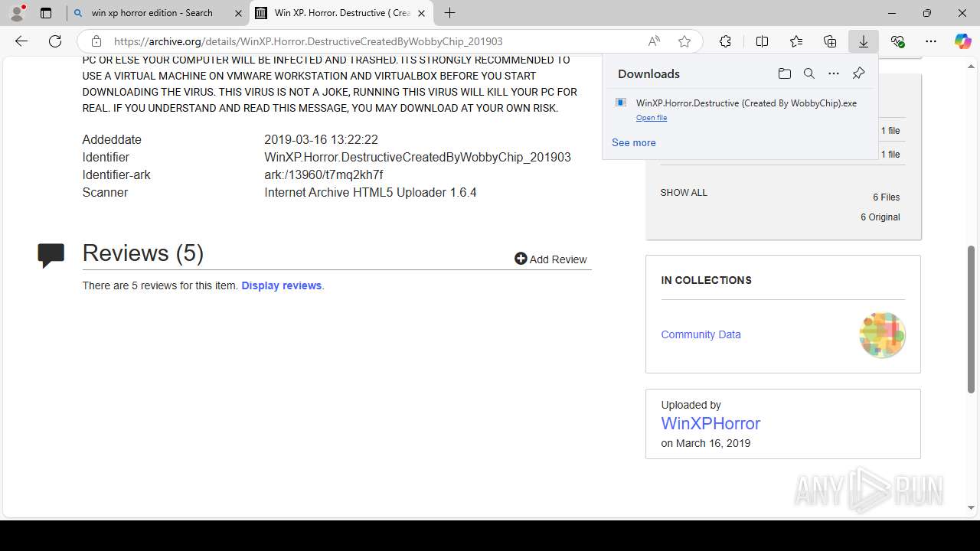Select Addeddate value 2019-03-16 13:22:22
Screen dimensions: 980x551
coord(321,139)
